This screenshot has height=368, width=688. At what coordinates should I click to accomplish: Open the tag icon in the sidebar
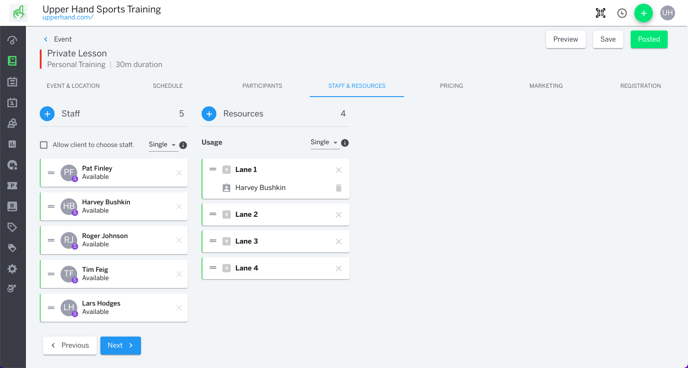[x=12, y=227]
